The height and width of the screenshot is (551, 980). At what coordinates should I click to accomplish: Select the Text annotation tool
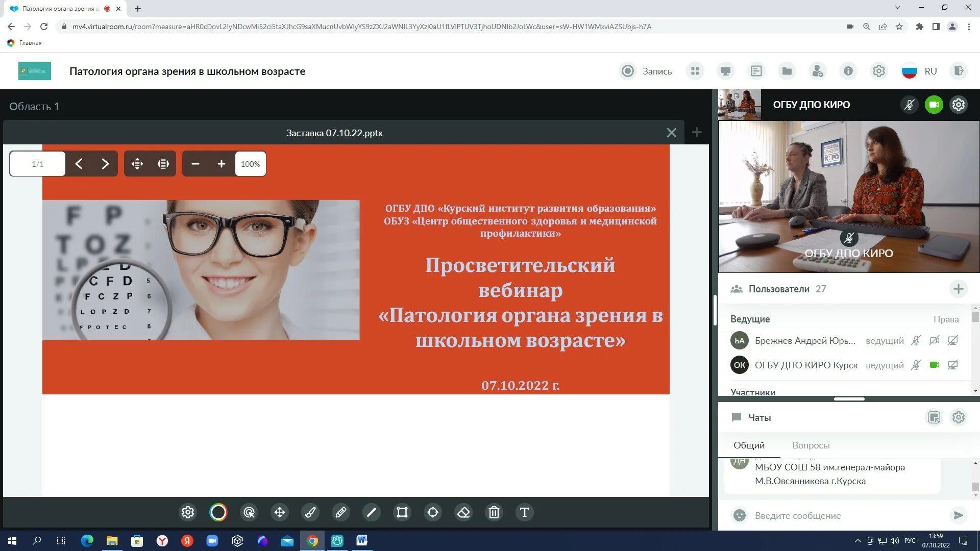click(x=525, y=512)
